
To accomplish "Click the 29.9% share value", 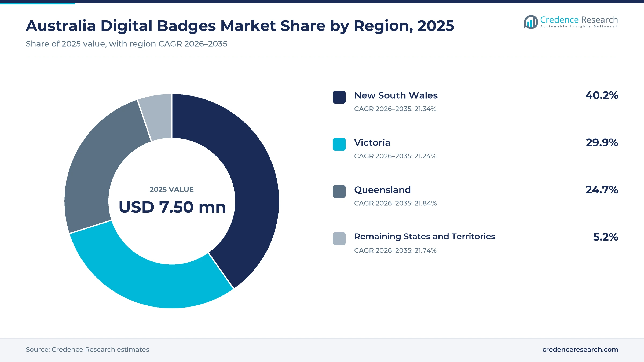I will click(x=602, y=143).
